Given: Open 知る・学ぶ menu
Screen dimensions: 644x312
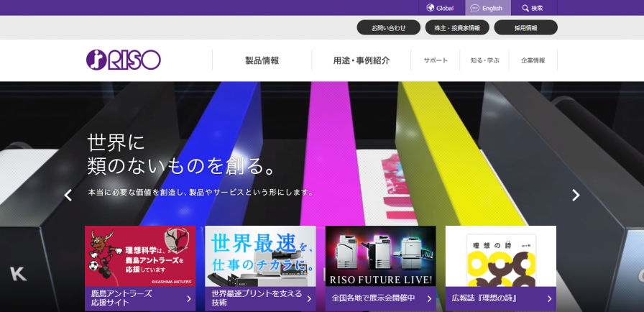Looking at the screenshot, I should click(484, 60).
